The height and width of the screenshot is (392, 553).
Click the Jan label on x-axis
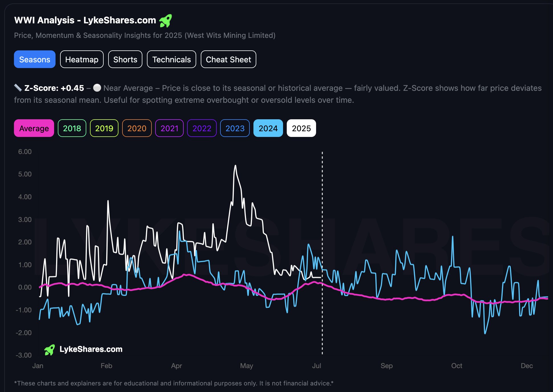[x=38, y=366]
